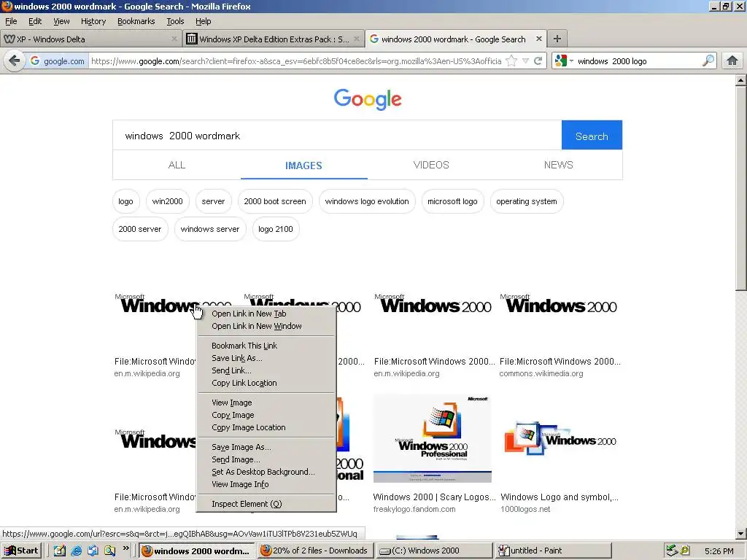This screenshot has height=560, width=747.
Task: Open the Bookmarks menu
Action: [x=136, y=21]
